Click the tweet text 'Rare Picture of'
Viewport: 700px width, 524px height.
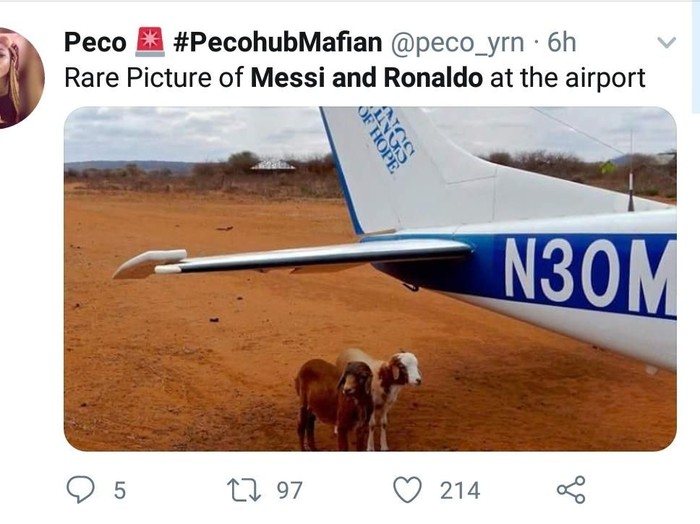154,78
